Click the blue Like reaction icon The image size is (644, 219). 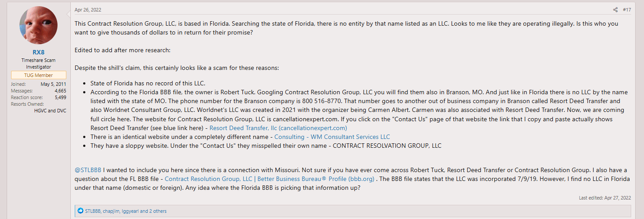(x=80, y=211)
